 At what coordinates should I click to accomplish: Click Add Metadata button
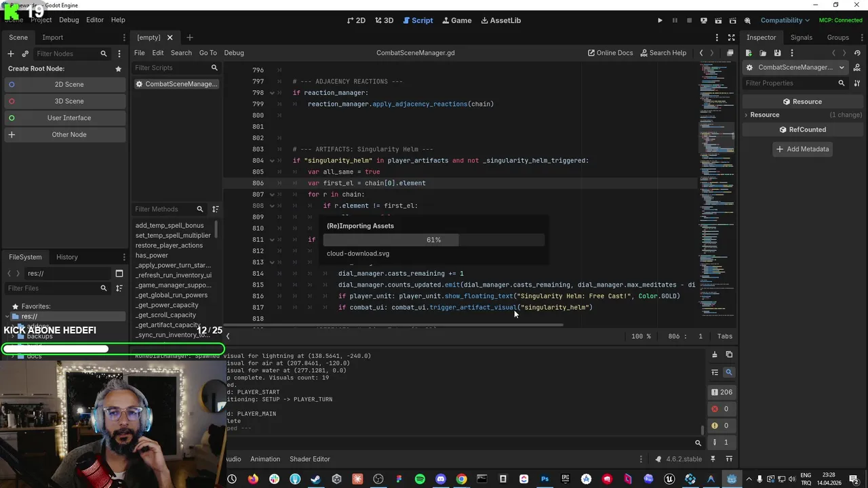pos(803,149)
